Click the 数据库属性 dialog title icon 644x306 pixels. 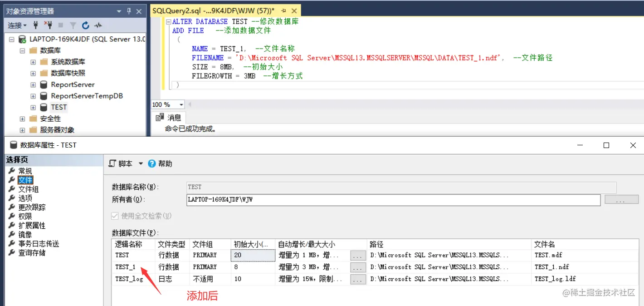[x=13, y=145]
